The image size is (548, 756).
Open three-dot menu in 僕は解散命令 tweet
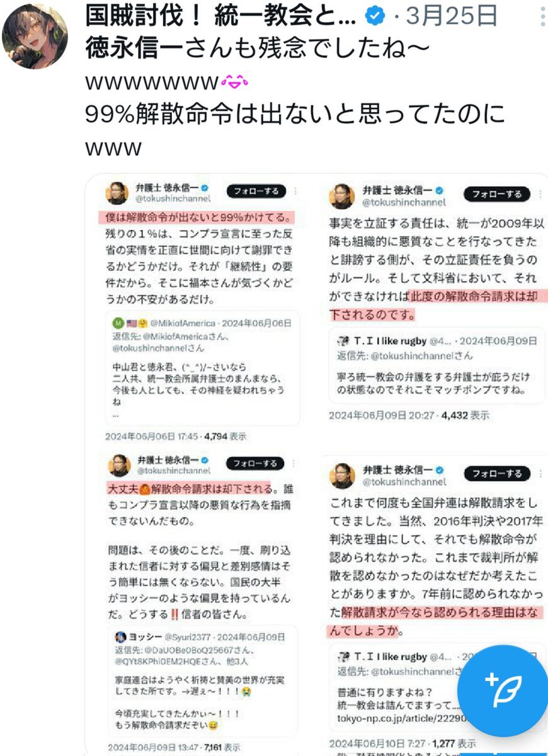296,191
